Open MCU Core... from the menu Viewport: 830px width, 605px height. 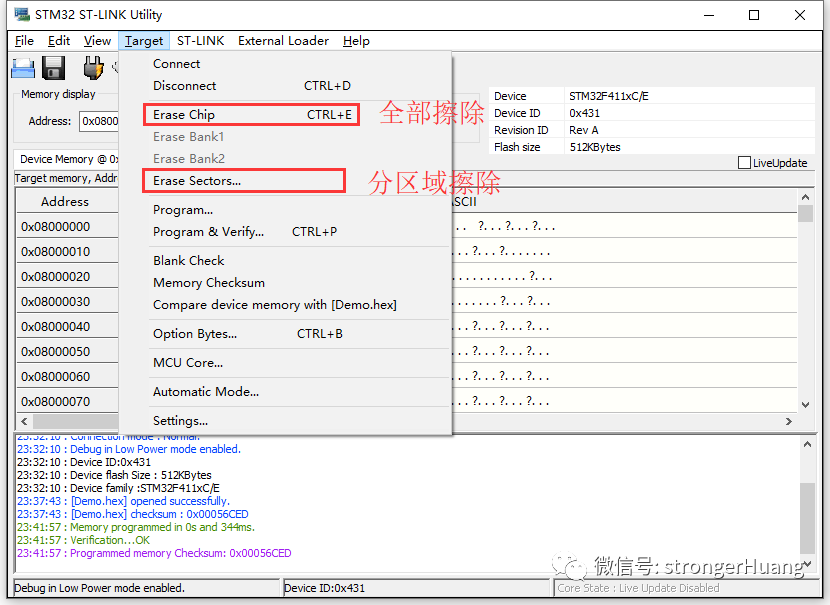(x=286, y=363)
